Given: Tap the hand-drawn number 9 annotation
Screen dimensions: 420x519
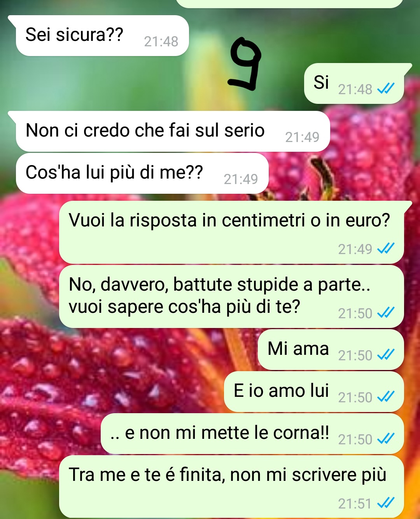Looking at the screenshot, I should tap(245, 64).
